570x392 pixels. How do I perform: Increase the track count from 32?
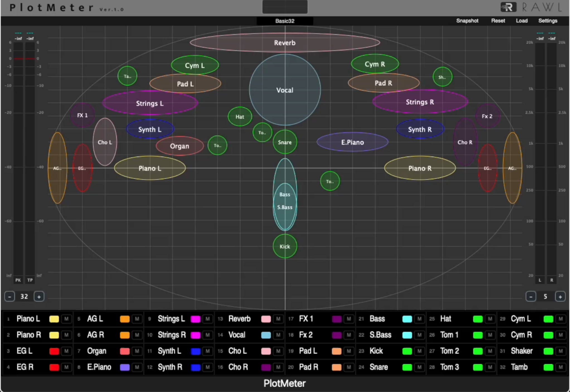click(x=39, y=296)
